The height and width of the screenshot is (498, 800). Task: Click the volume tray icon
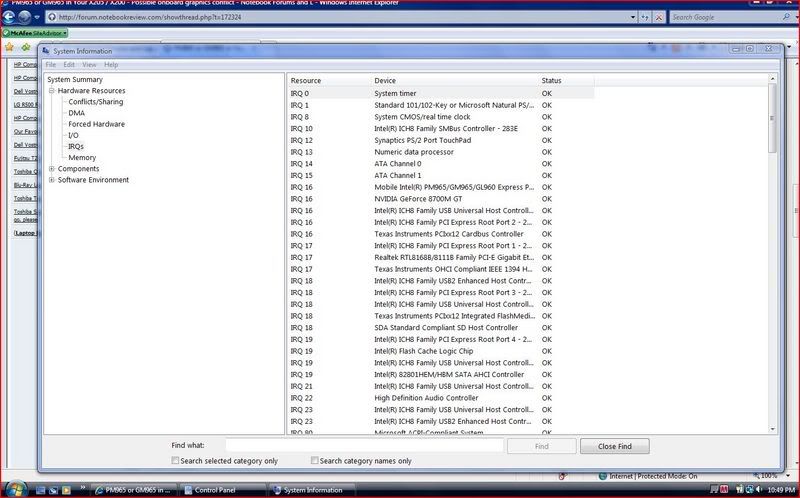click(x=759, y=490)
